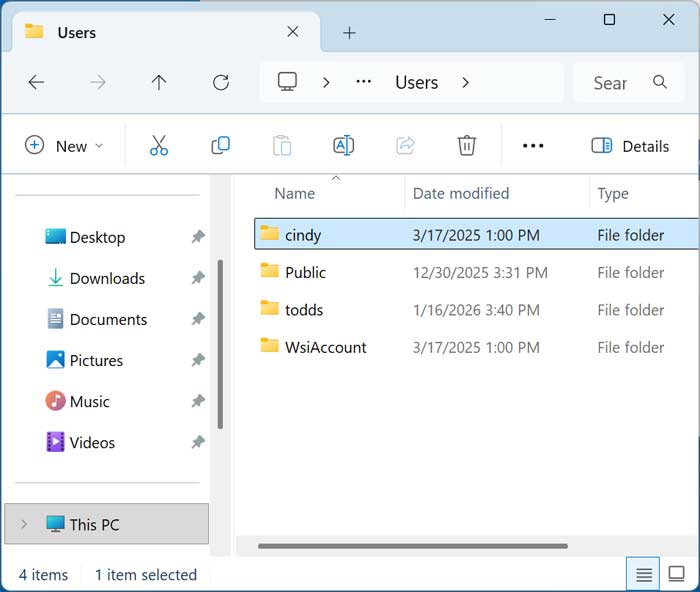The width and height of the screenshot is (700, 592).
Task: Sort by Date modified column header
Action: click(461, 193)
